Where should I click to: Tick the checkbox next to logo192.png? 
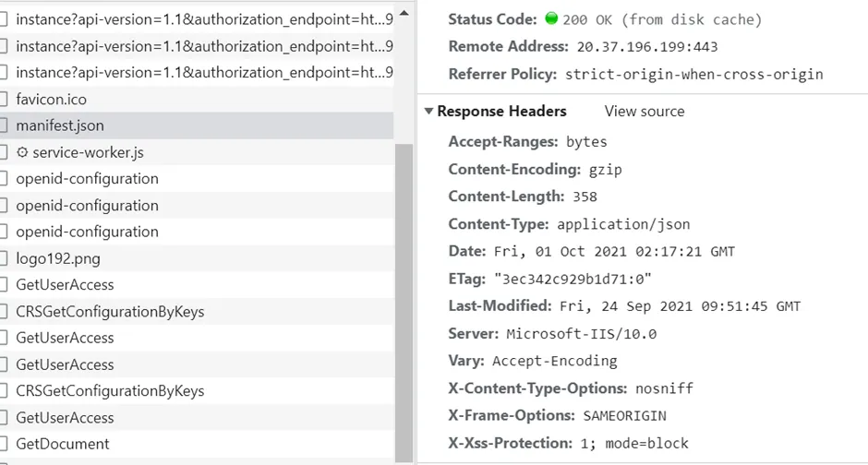click(x=3, y=258)
